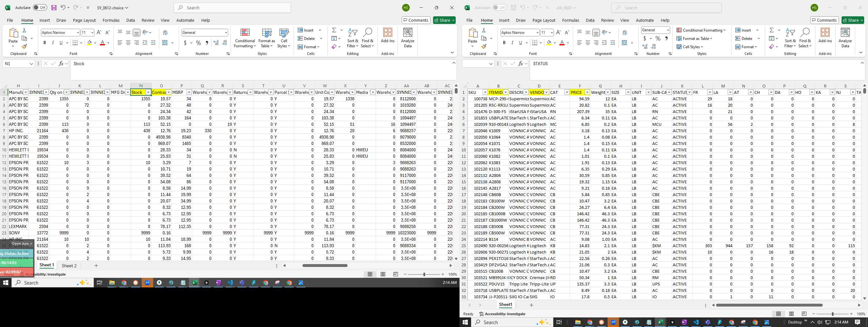Viewport: 868px width, 327px height.
Task: Open Cell Styles gallery in SY_0612-choice ribbon
Action: tap(284, 38)
